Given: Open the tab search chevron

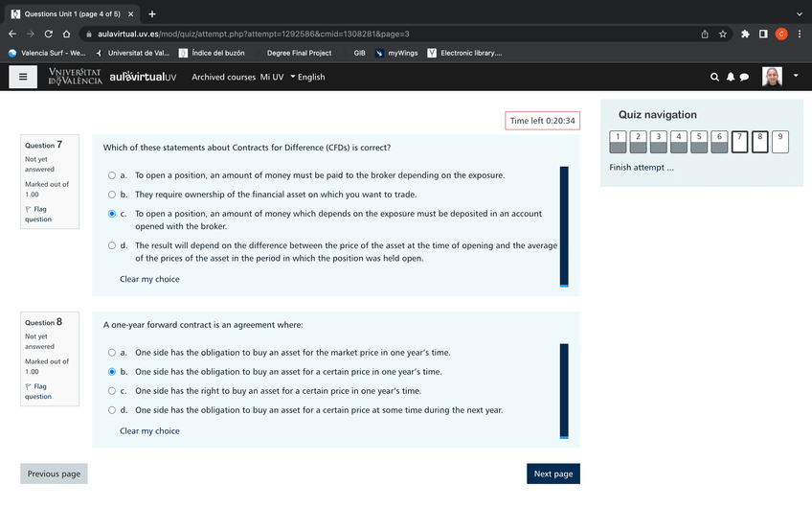Looking at the screenshot, I should (x=799, y=13).
